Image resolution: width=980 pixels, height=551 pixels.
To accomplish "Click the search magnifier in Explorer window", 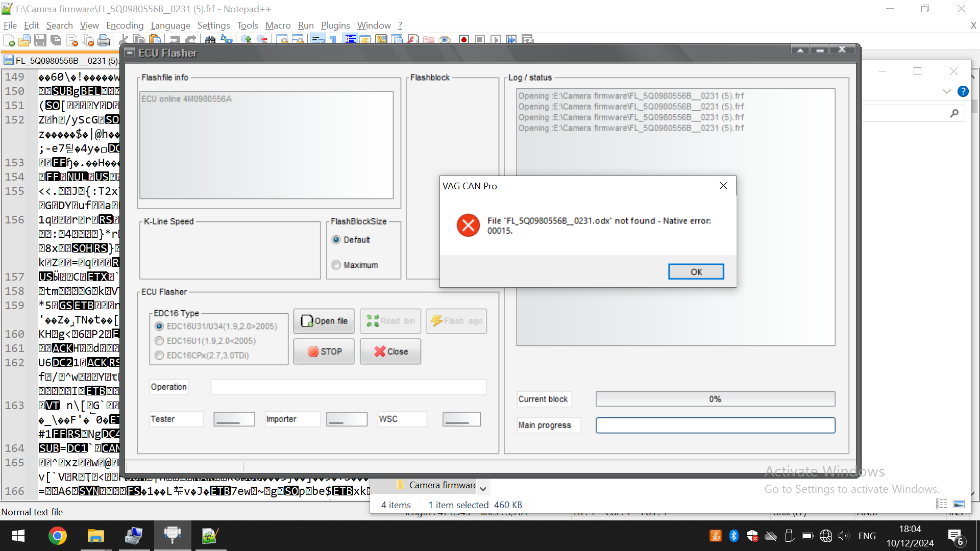I will [x=954, y=113].
